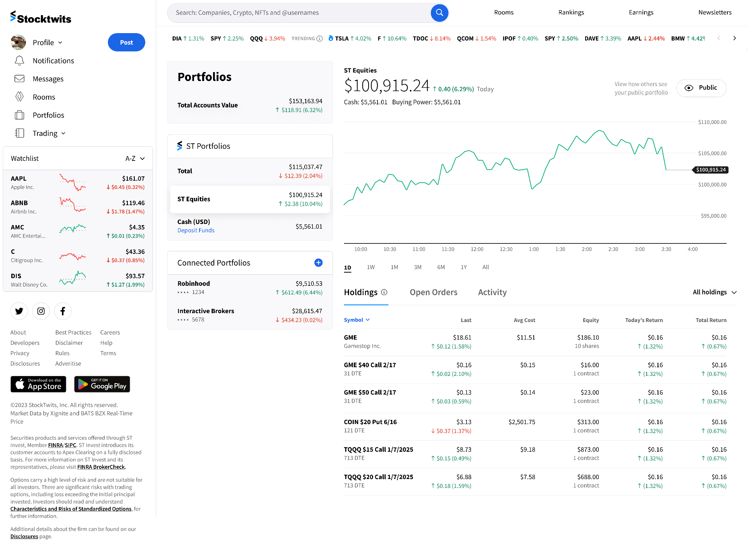Advance the ticker tape with the right arrow
Viewport: 748px width, 560px height.
click(735, 38)
